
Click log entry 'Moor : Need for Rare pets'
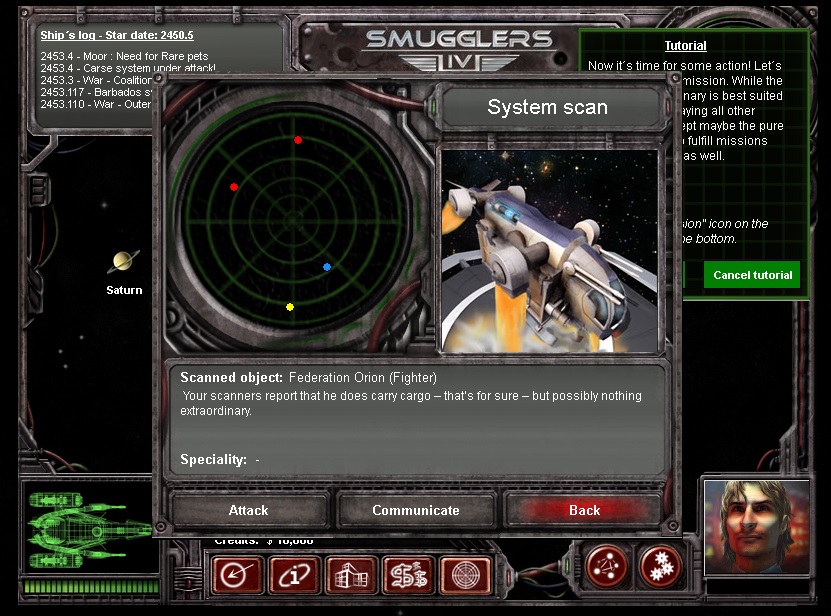tap(124, 56)
